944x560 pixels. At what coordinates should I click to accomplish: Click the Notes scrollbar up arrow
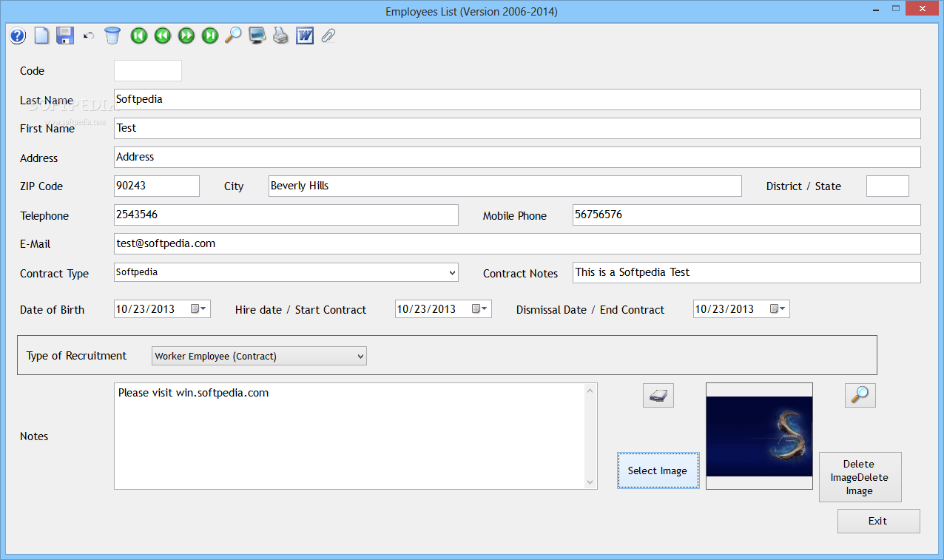(590, 390)
